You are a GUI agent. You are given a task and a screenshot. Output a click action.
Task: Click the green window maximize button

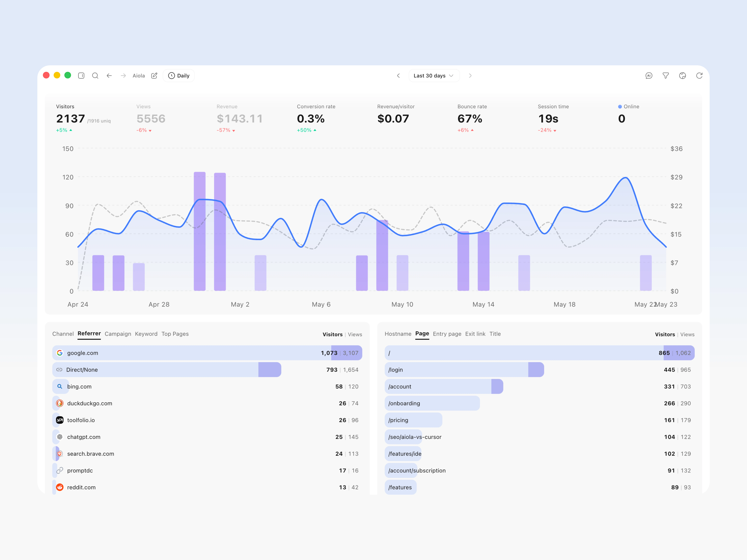(68, 75)
